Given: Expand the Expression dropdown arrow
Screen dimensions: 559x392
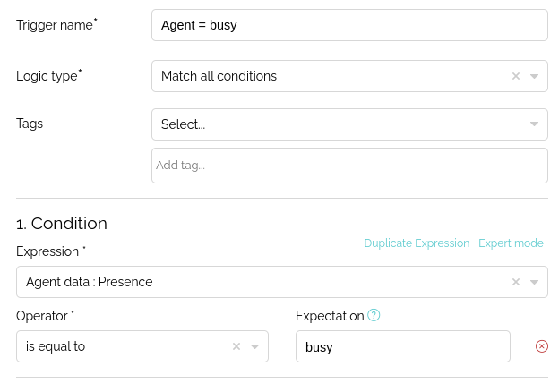Looking at the screenshot, I should 534,282.
